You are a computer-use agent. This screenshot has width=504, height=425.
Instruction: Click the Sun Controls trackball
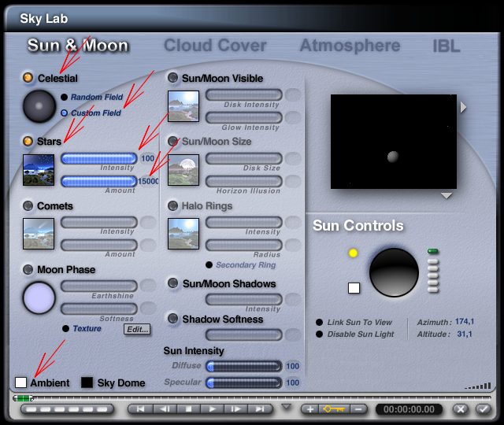pos(394,272)
